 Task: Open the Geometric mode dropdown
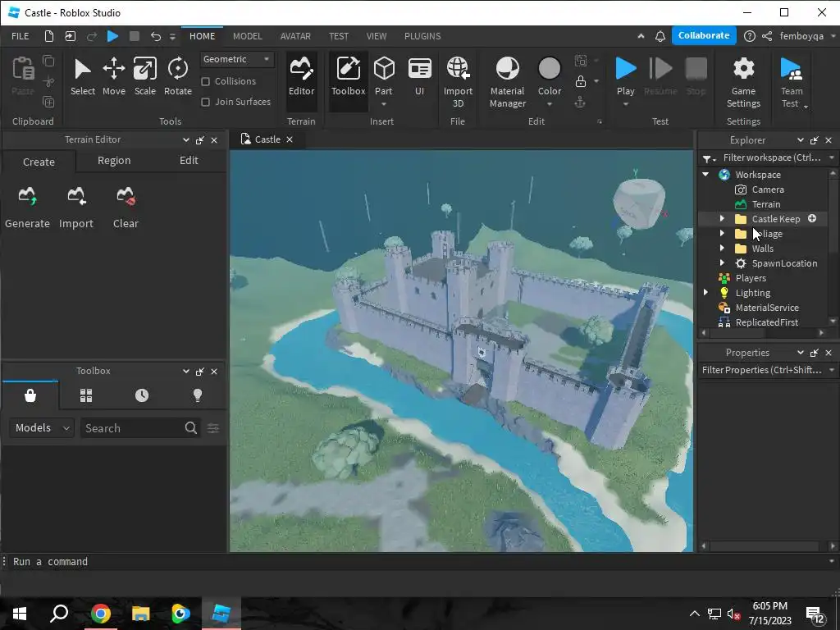[237, 59]
